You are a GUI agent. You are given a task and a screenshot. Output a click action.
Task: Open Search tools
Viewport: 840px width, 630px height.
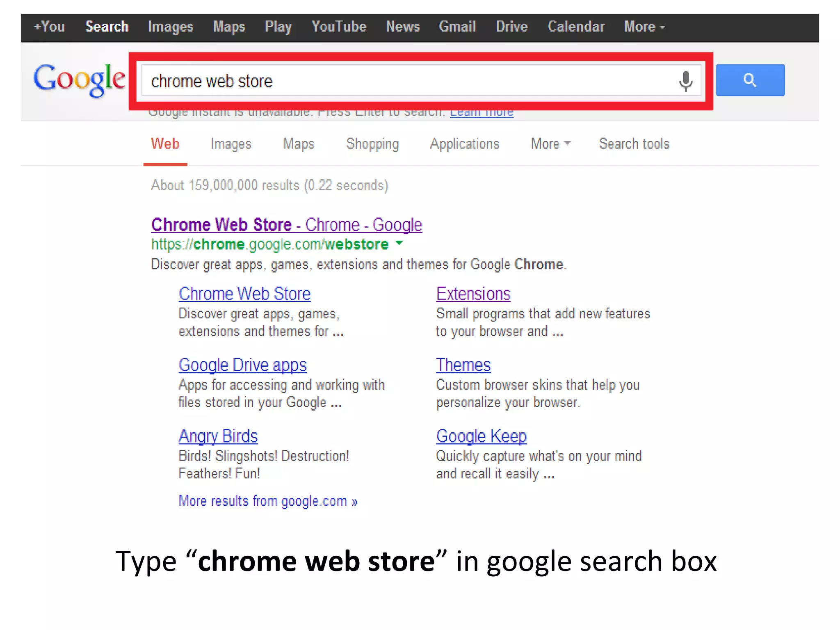pyautogui.click(x=634, y=144)
